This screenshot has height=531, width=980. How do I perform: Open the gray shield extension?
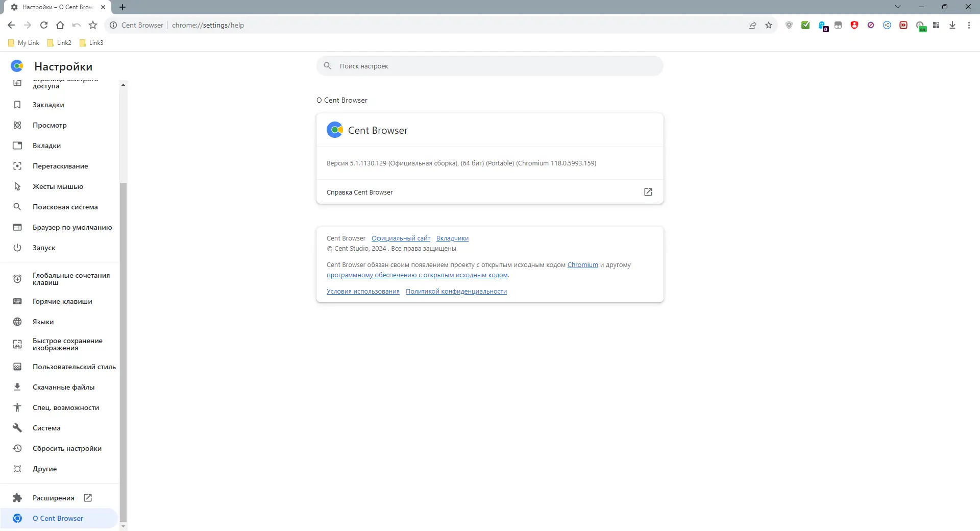789,25
